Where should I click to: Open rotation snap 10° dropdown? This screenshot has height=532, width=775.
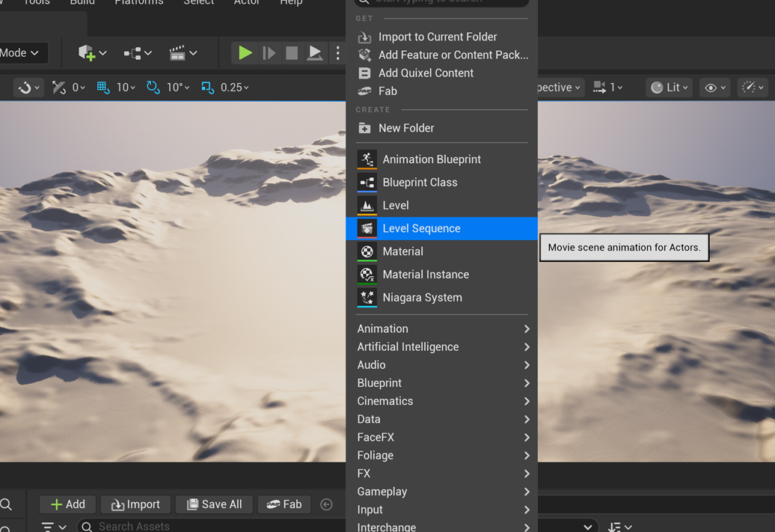(x=179, y=88)
